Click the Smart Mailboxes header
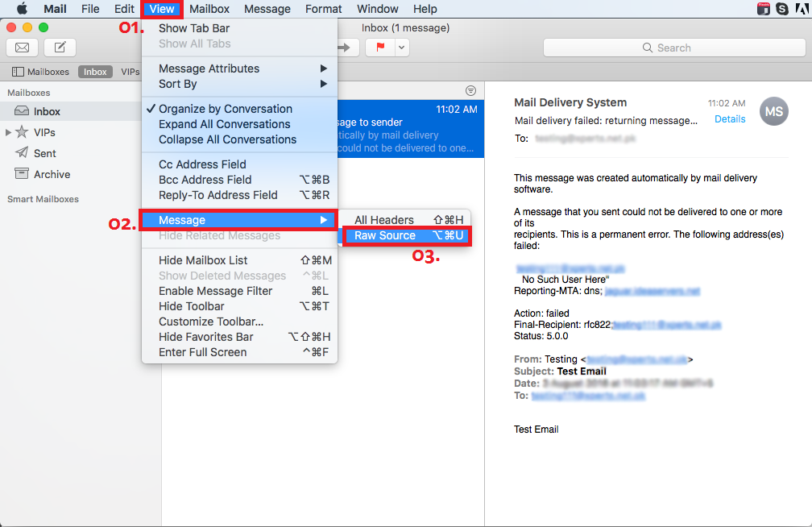The image size is (812, 527). point(43,199)
